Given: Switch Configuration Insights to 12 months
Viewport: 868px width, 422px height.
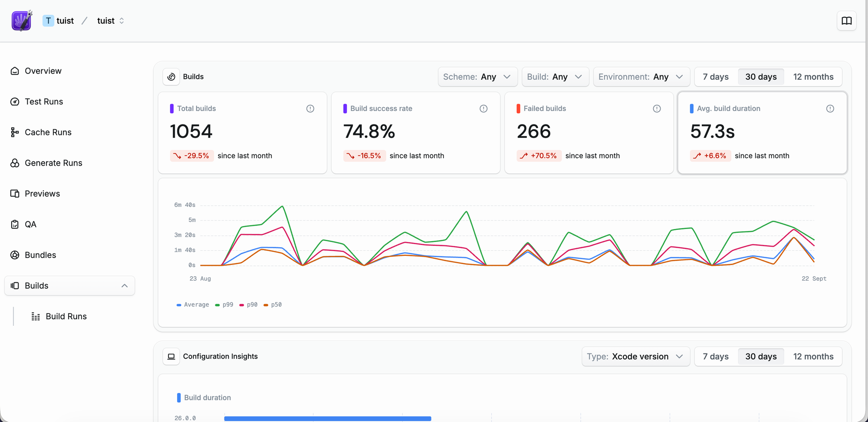Looking at the screenshot, I should [813, 357].
